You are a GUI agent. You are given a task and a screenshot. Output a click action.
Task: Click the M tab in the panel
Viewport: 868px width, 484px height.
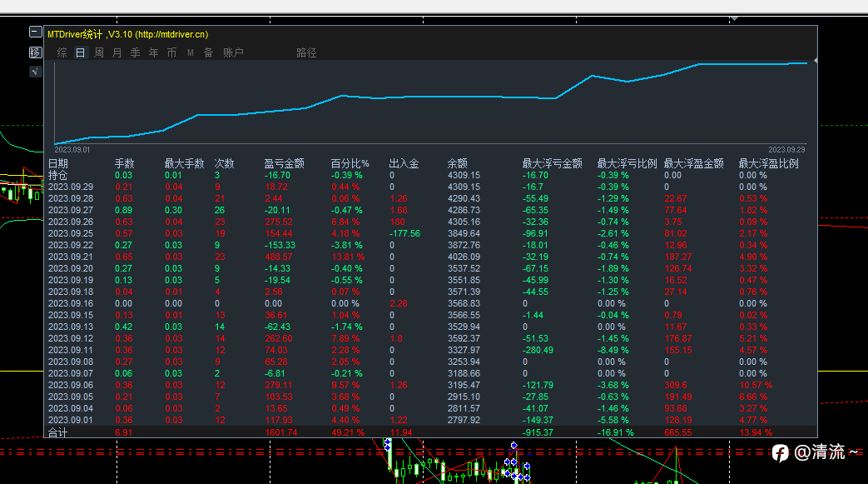tap(190, 53)
